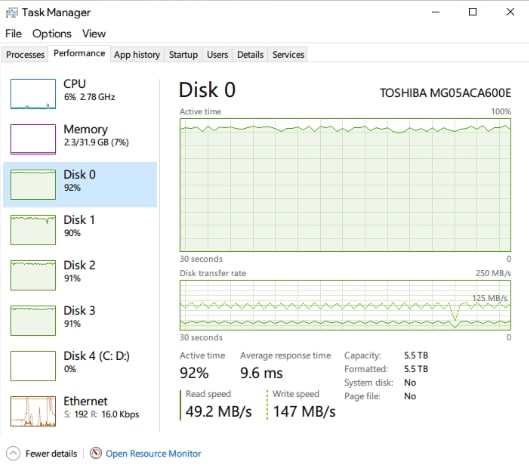Open the Details tab
The width and height of the screenshot is (529, 471).
point(250,55)
